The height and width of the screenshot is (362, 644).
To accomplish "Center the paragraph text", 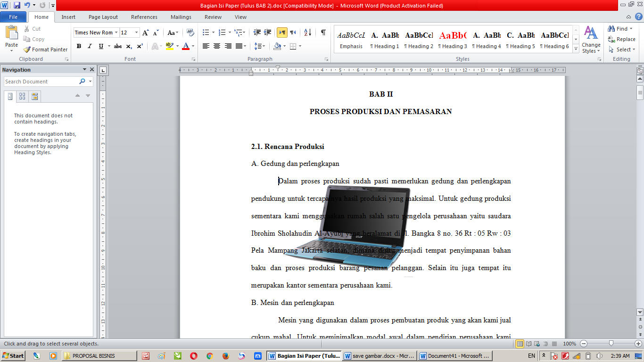I will [x=217, y=46].
